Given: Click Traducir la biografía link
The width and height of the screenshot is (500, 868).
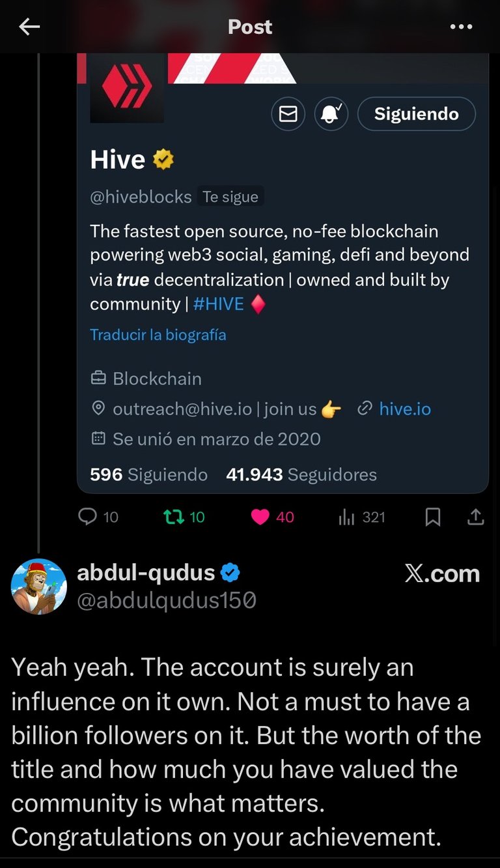Looking at the screenshot, I should (x=158, y=335).
